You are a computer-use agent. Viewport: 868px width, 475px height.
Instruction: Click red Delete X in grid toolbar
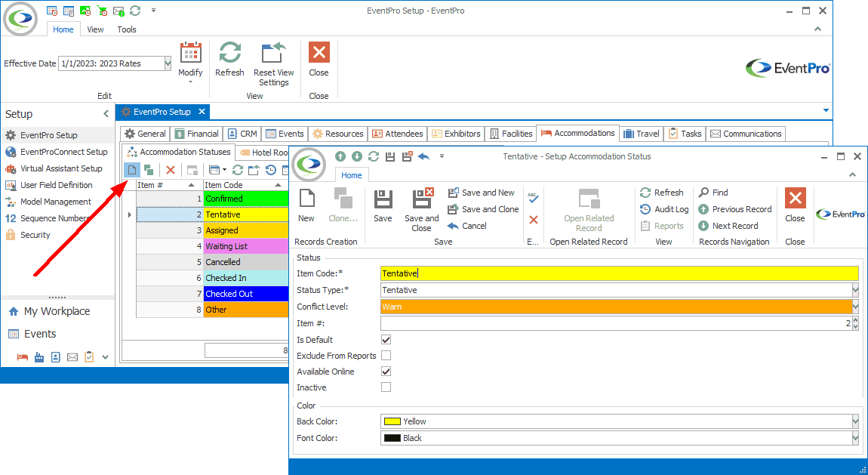tap(171, 170)
